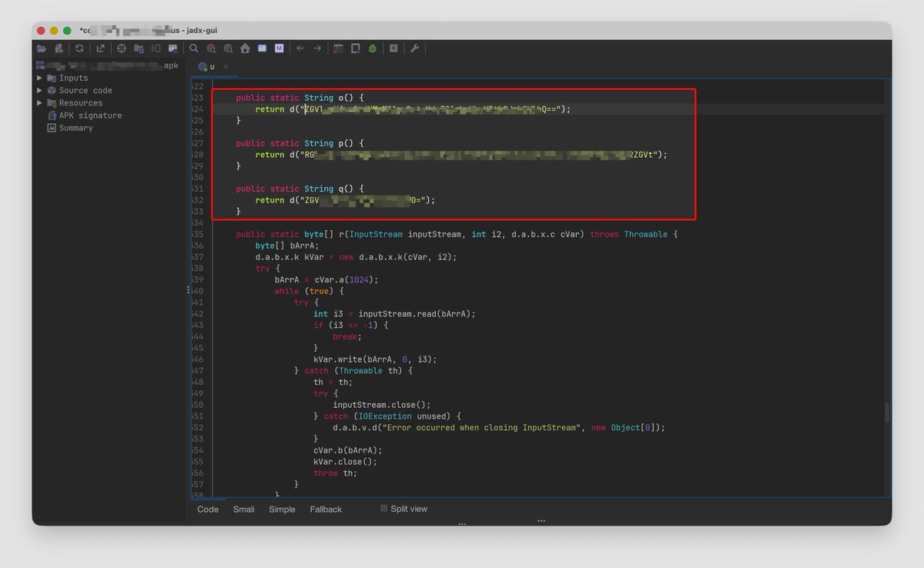The height and width of the screenshot is (568, 924).
Task: Switch to the Simple view tab
Action: (282, 510)
